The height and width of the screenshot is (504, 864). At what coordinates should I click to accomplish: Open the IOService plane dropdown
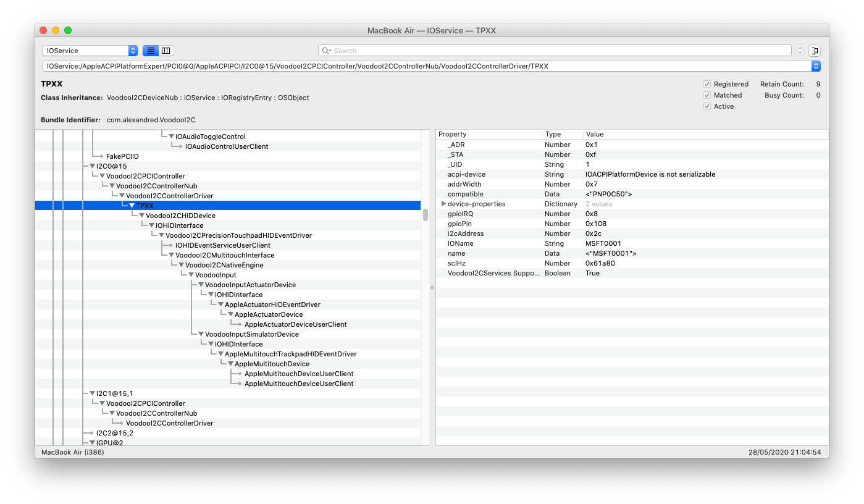pyautogui.click(x=90, y=51)
